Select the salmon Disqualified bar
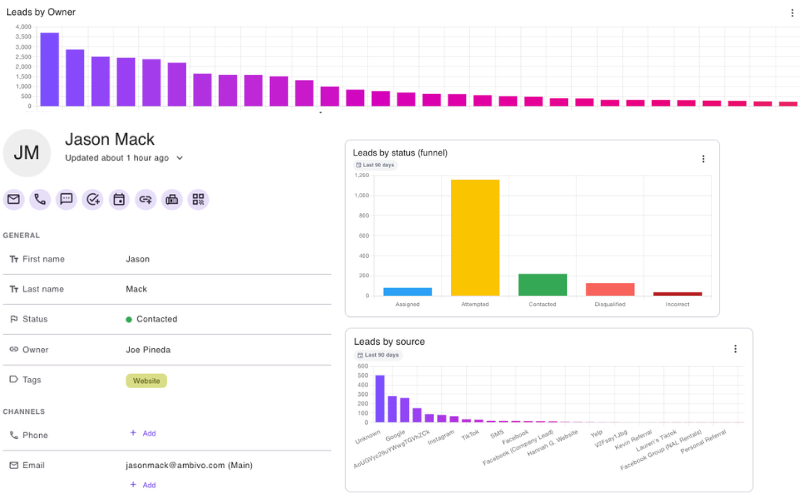800x500 pixels. [x=610, y=289]
